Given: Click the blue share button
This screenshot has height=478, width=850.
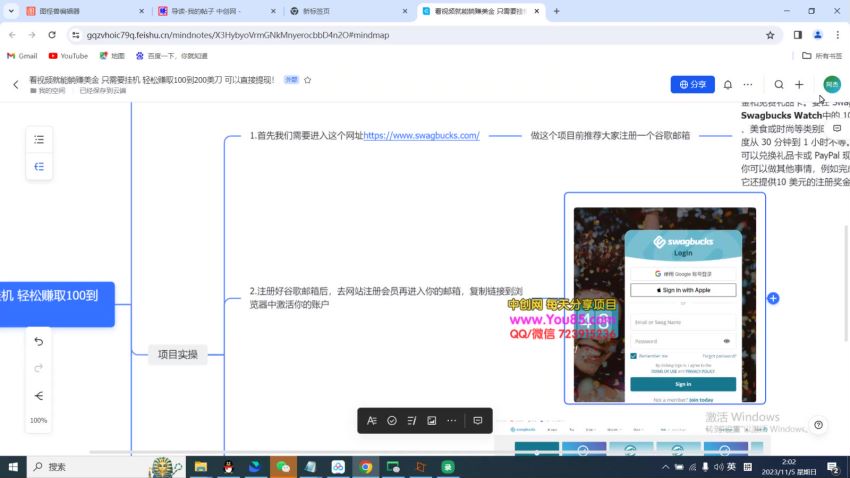Looking at the screenshot, I should coord(692,85).
